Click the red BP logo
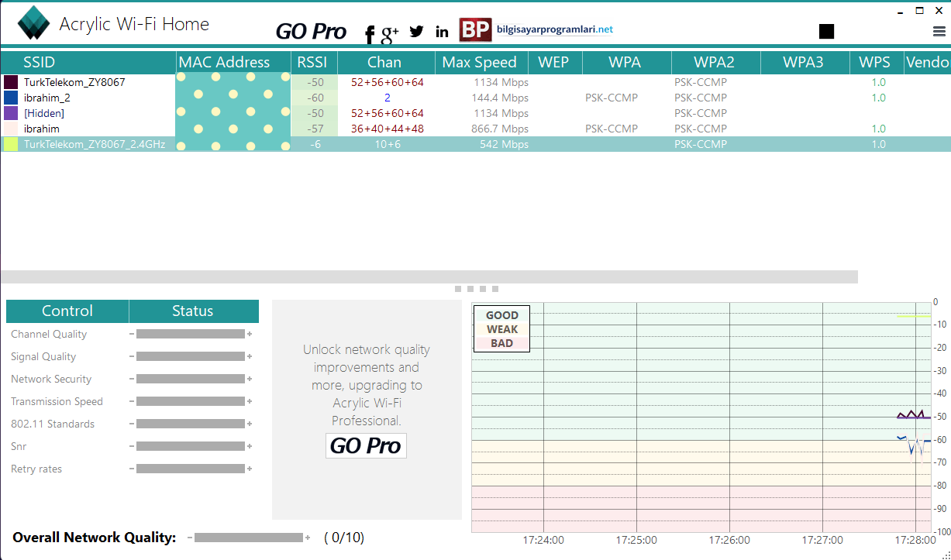The width and height of the screenshot is (951, 560). click(x=475, y=30)
